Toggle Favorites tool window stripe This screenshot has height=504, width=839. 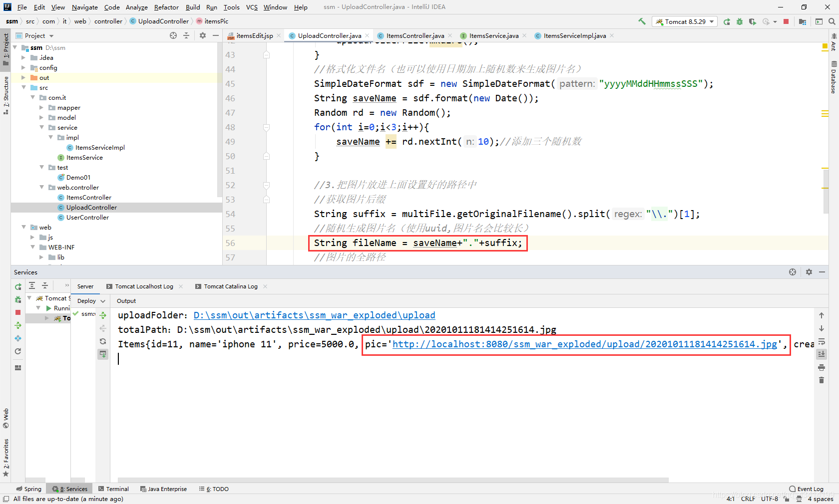click(5, 458)
